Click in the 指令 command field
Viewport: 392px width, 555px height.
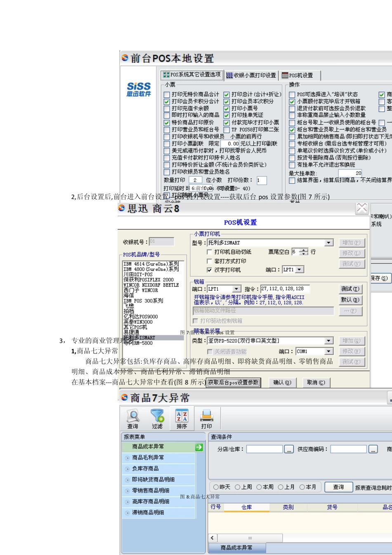coord(285,289)
